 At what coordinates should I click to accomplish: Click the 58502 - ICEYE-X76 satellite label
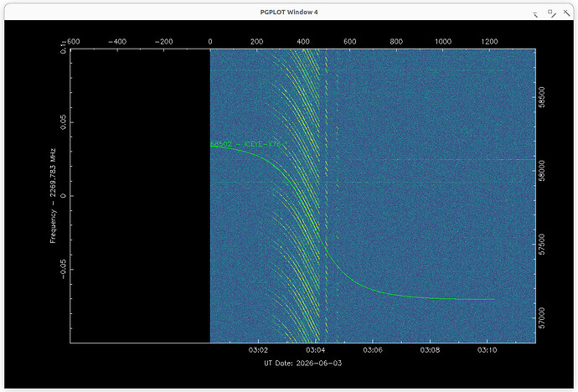246,144
